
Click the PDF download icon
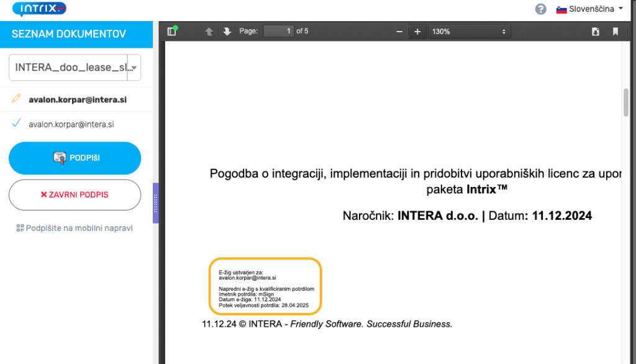pyautogui.click(x=596, y=32)
